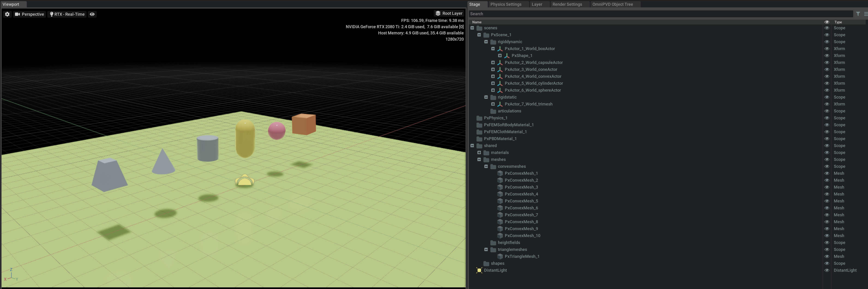Toggle visibility of DistantLight
The height and width of the screenshot is (289, 868).
826,271
